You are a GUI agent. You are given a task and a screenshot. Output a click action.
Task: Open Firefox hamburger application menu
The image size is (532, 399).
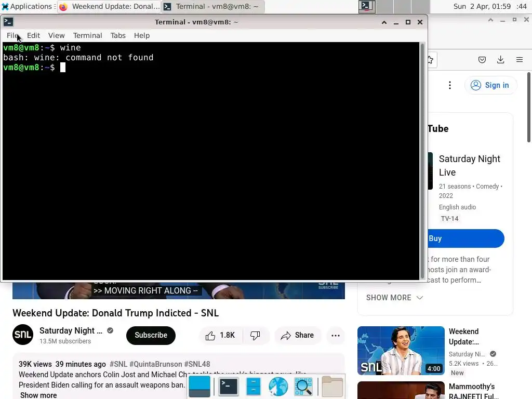(520, 60)
